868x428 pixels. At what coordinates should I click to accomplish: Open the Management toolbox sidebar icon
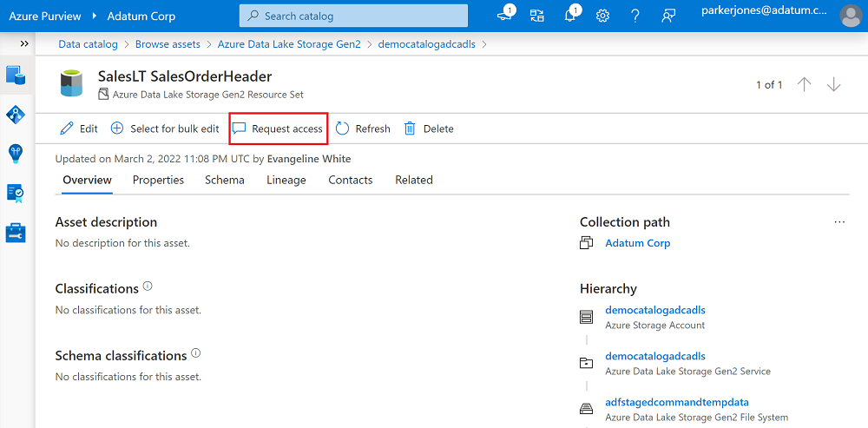tap(16, 233)
